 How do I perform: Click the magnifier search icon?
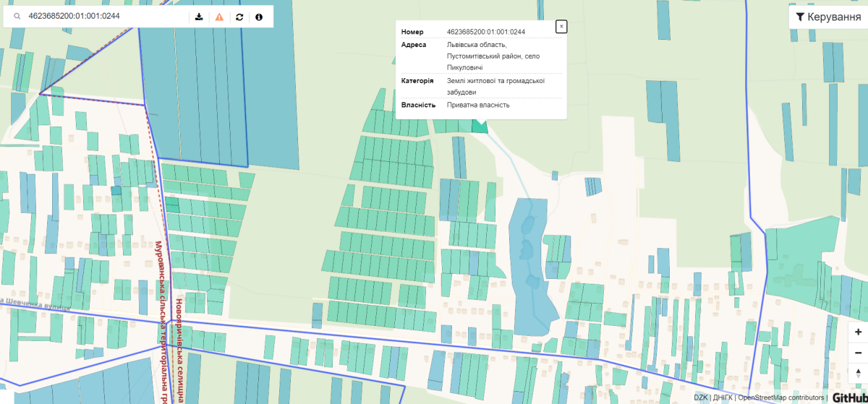click(17, 16)
